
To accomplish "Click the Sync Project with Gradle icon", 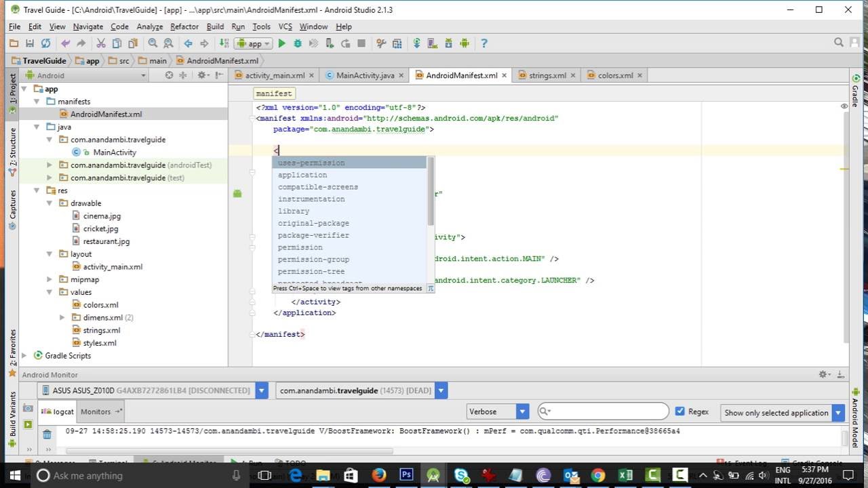I will pyautogui.click(x=416, y=43).
